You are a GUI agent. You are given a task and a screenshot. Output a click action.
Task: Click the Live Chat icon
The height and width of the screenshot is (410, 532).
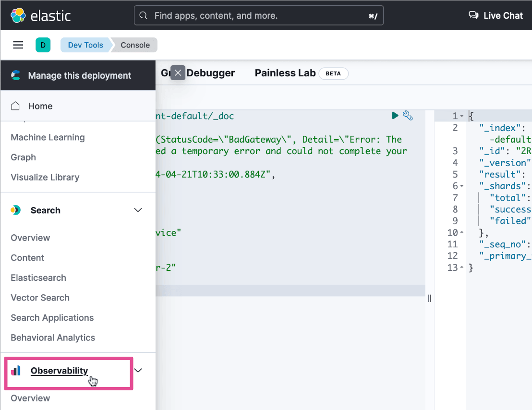click(x=473, y=15)
